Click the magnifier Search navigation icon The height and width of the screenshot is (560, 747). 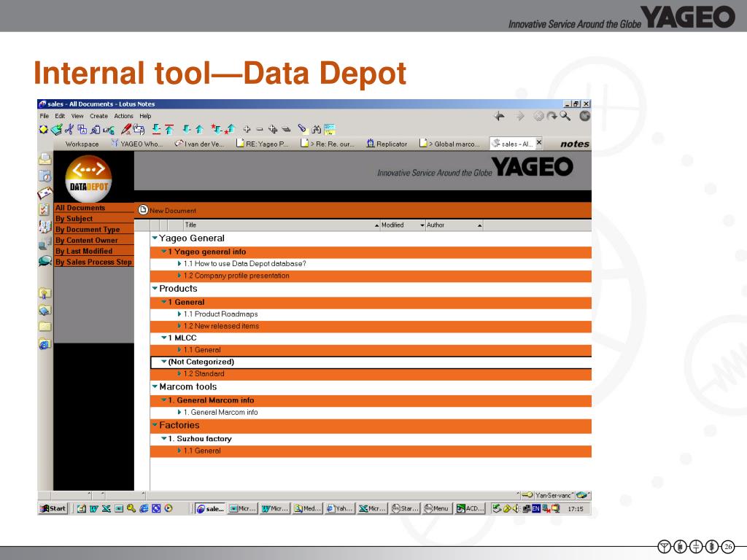point(565,116)
